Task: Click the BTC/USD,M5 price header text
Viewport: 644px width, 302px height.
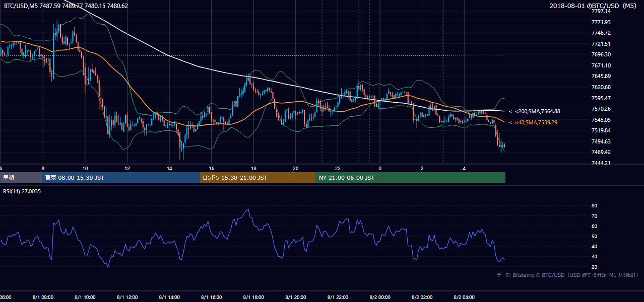Action: [66, 6]
